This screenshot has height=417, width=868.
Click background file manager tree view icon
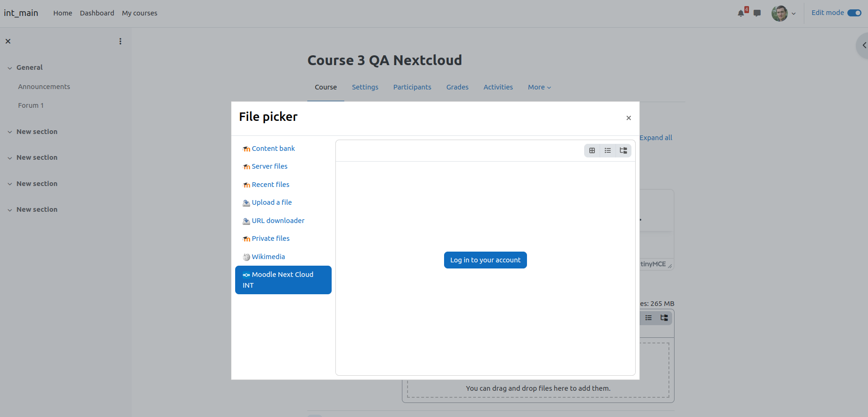664,318
